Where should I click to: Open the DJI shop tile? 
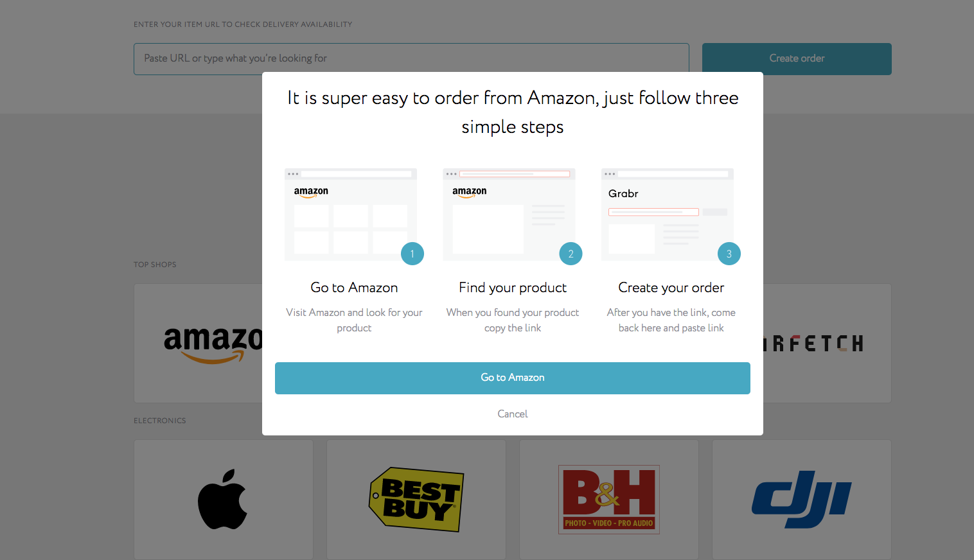click(802, 499)
